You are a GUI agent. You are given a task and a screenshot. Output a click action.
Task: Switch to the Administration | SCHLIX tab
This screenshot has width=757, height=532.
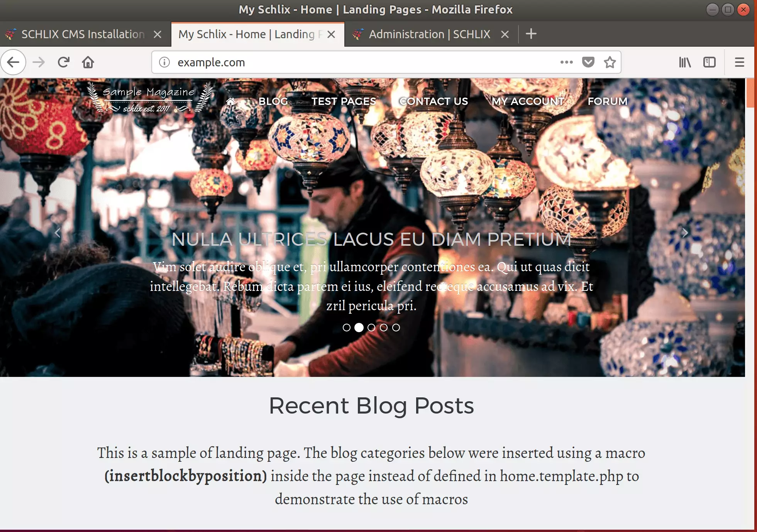[x=430, y=34]
